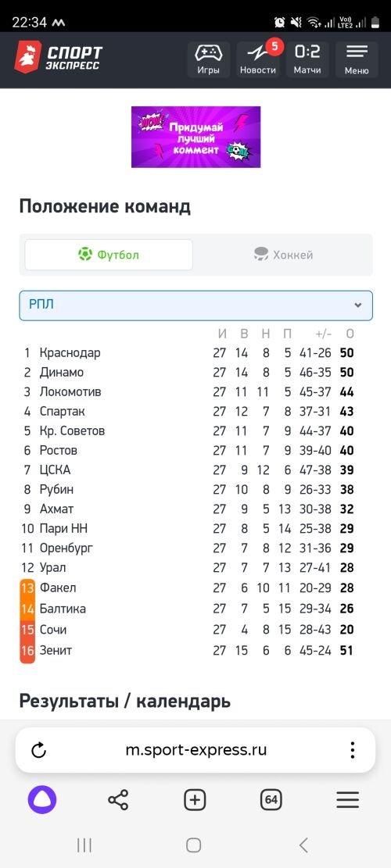391x868 pixels.
Task: Add a new browser tab
Action: (195, 800)
